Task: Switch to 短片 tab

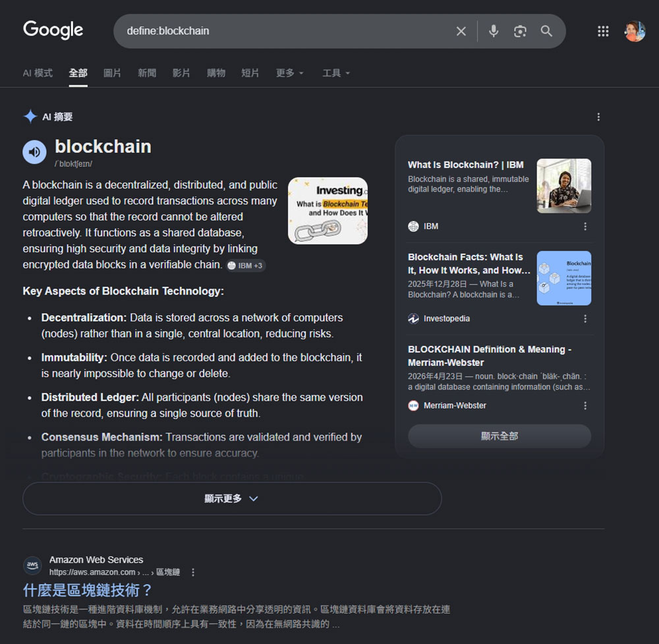Action: tap(250, 73)
